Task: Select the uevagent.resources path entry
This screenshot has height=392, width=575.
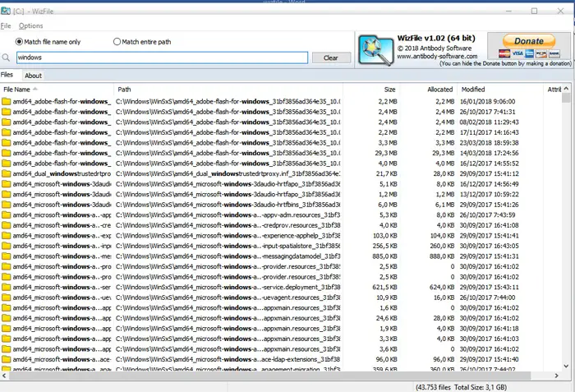Action: [x=228, y=297]
